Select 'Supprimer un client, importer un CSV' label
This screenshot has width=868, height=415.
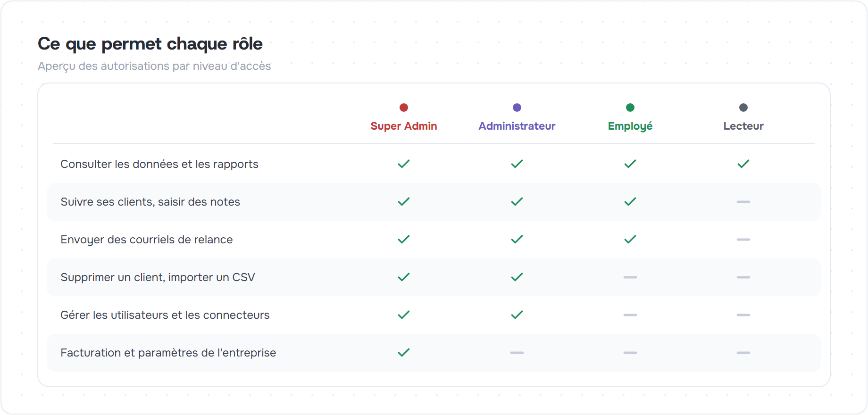coord(158,277)
